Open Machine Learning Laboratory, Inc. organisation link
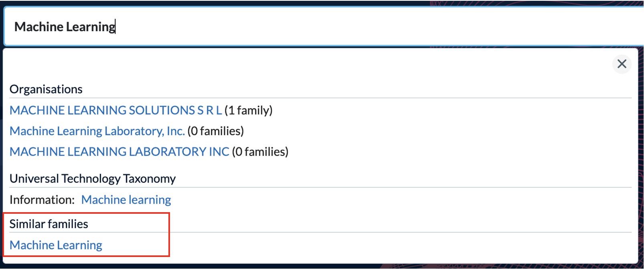The width and height of the screenshot is (644, 269). [97, 131]
